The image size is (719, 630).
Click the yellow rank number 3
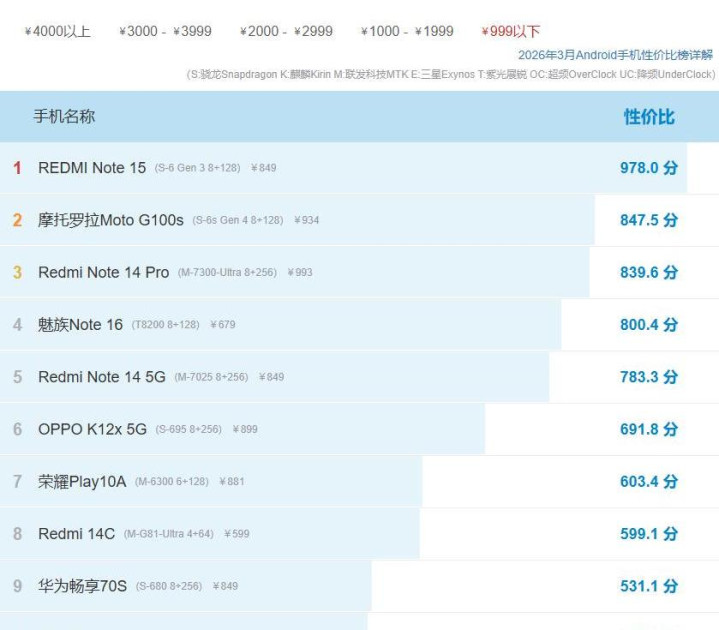17,272
